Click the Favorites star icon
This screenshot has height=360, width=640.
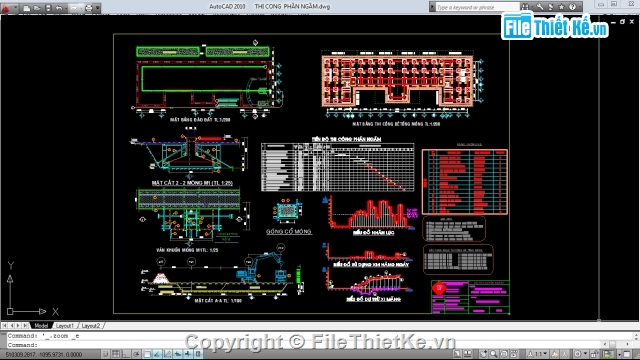coord(562,7)
